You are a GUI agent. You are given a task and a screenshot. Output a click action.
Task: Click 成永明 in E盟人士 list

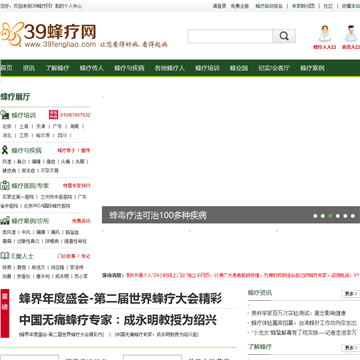pos(62,276)
